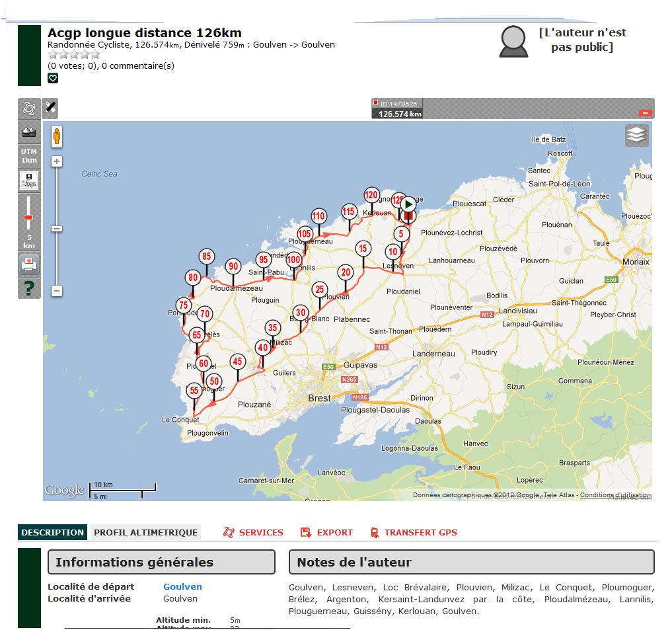
Task: Toggle the red square on route ID 1479525
Action: coord(376,103)
